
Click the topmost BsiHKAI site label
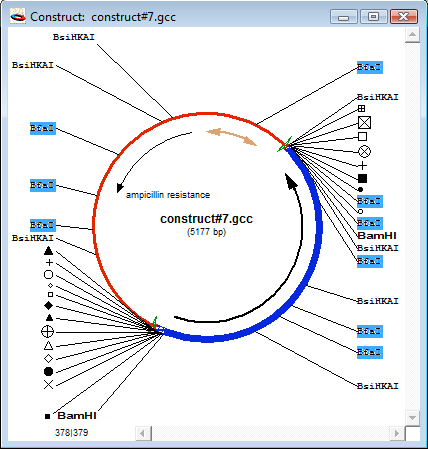point(74,37)
